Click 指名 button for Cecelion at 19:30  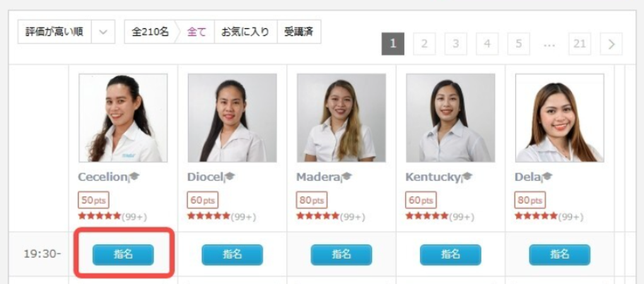(x=123, y=255)
